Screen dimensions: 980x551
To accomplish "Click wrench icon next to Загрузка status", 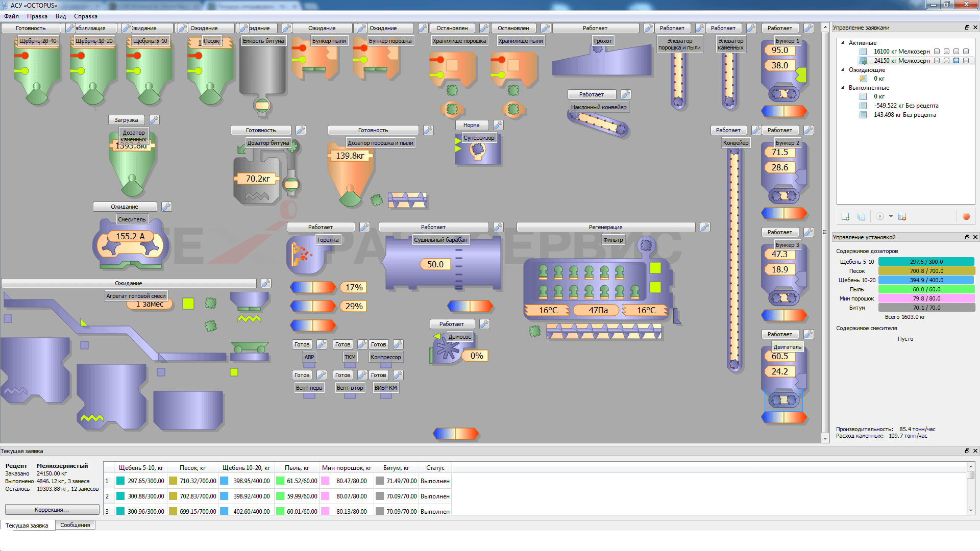I will coord(154,120).
